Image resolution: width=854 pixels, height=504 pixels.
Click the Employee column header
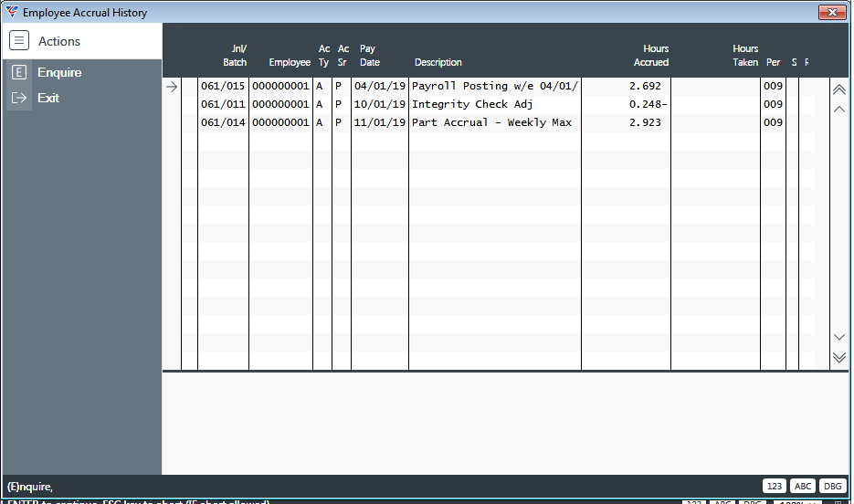click(x=290, y=63)
